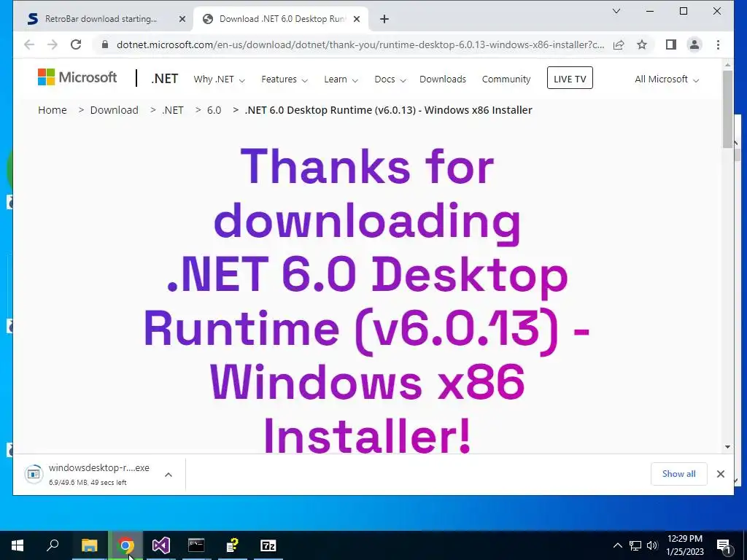The height and width of the screenshot is (560, 747).
Task: Click the address bar URL
Action: [360, 44]
